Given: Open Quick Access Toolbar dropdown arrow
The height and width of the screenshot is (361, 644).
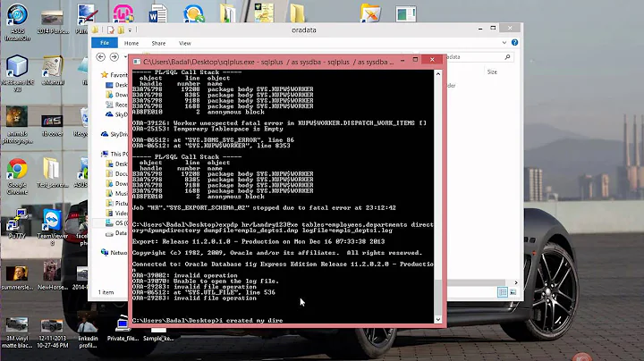Looking at the screenshot, I should [132, 29].
